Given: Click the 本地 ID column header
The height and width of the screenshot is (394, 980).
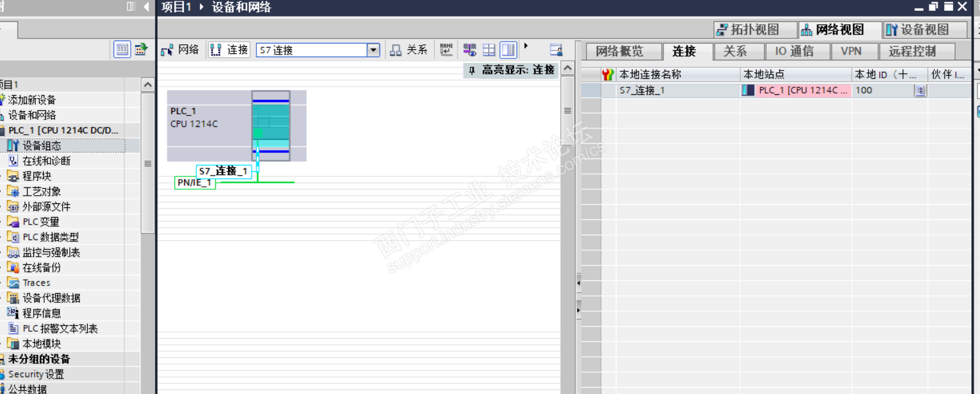Looking at the screenshot, I should 890,74.
